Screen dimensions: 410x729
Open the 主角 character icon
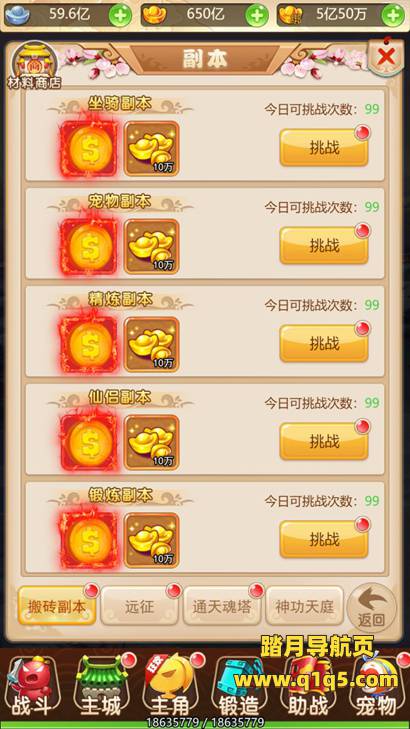tap(168, 687)
